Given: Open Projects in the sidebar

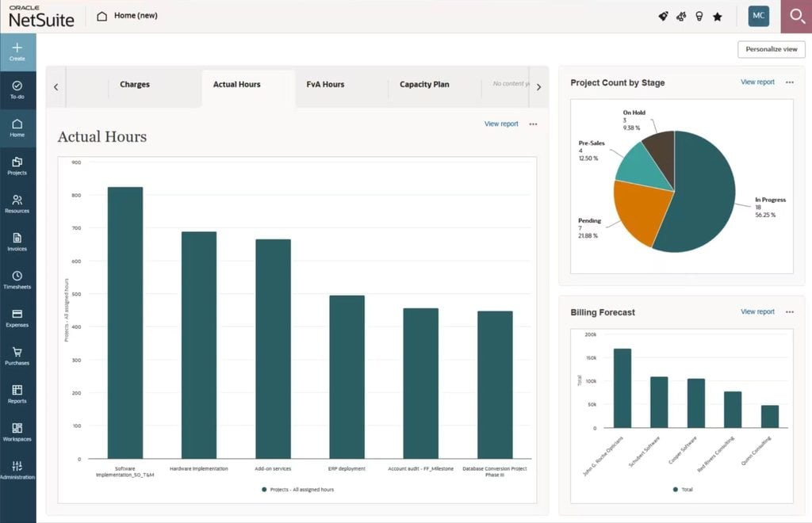Looking at the screenshot, I should [x=17, y=166].
